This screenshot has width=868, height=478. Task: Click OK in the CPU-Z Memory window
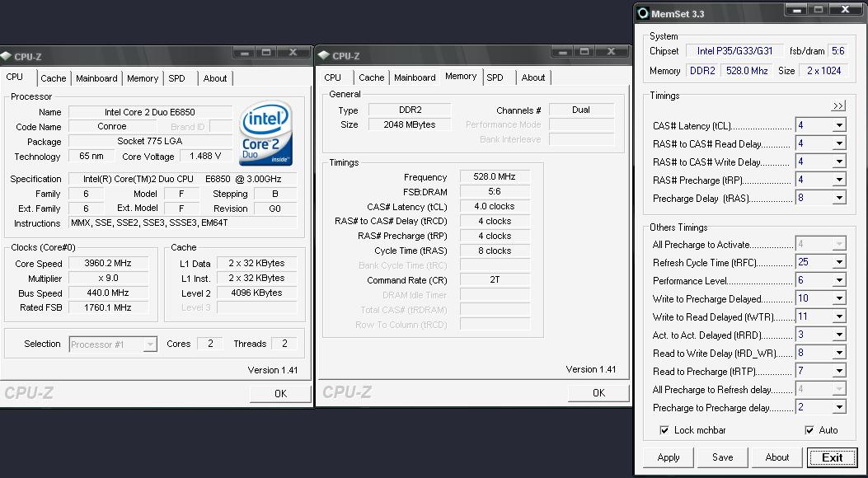coord(598,393)
